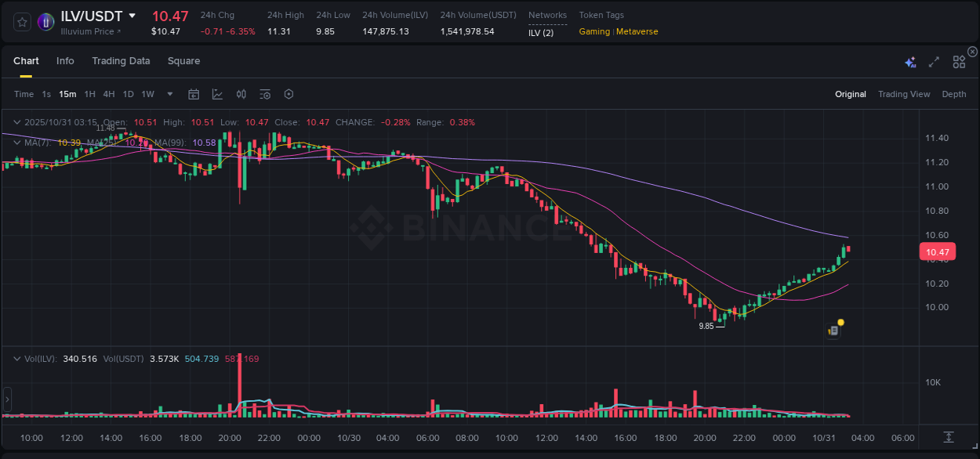Open the Gaming token tag link
The height and width of the screenshot is (459, 980).
tap(596, 31)
